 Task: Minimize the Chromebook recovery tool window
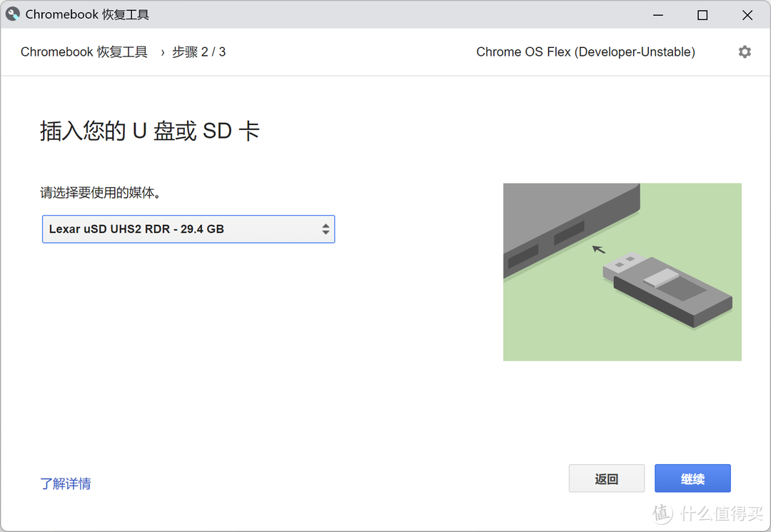[657, 14]
